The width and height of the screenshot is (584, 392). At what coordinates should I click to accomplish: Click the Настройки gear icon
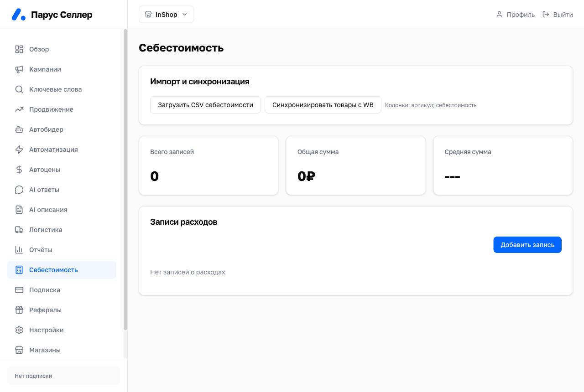tap(19, 330)
